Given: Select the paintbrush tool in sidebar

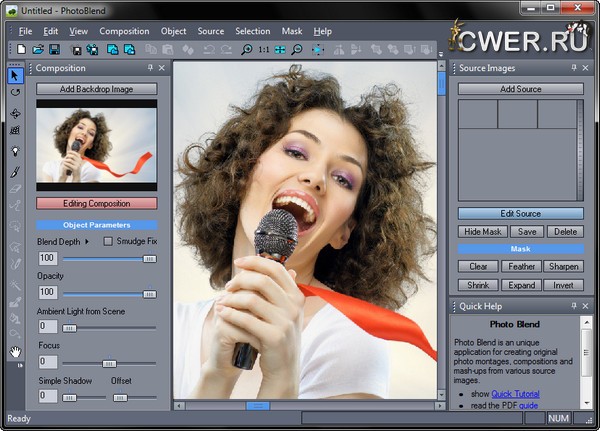Looking at the screenshot, I should [15, 171].
